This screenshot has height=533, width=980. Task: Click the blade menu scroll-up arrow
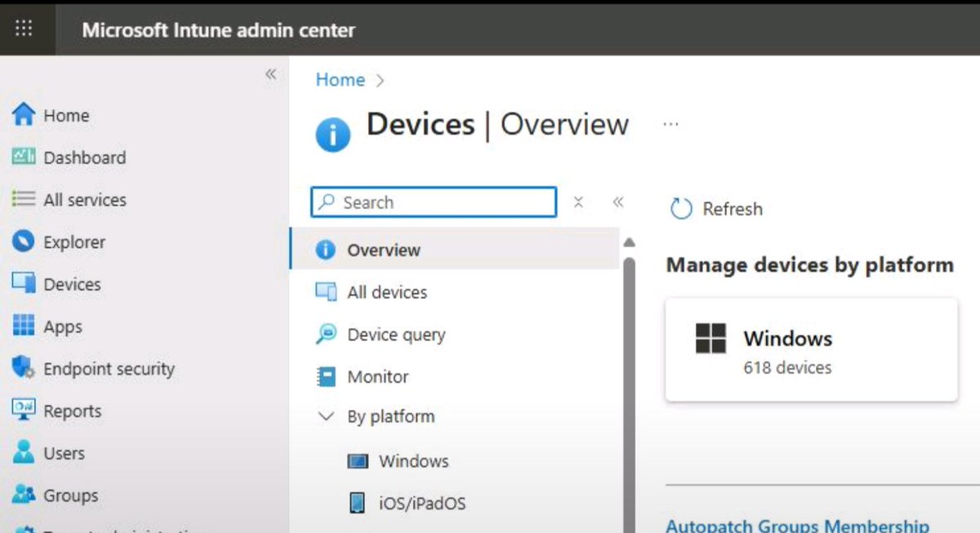click(630, 242)
